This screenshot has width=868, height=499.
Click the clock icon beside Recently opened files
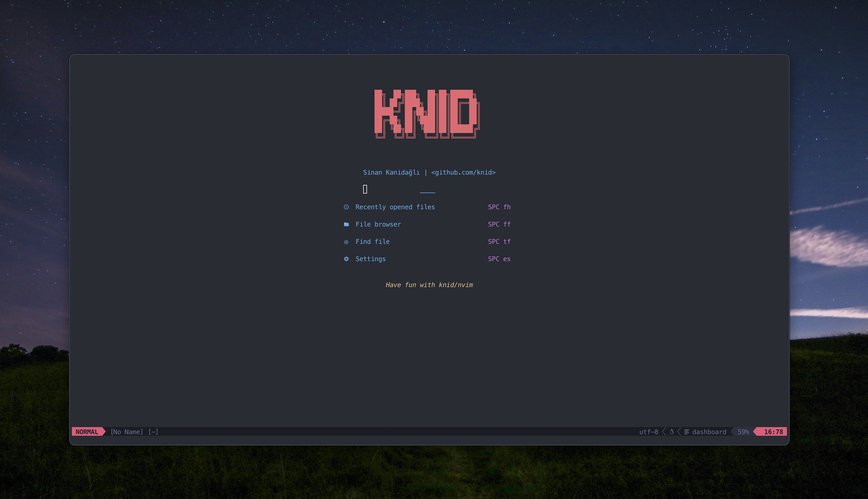(346, 207)
